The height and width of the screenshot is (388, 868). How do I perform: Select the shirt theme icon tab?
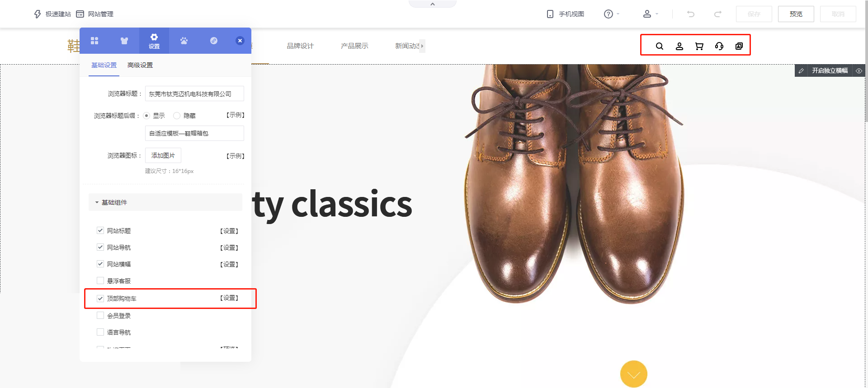coord(124,41)
